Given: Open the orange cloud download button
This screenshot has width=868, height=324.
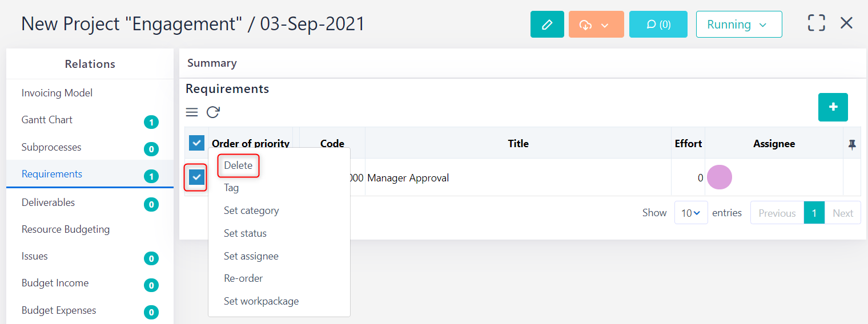Looking at the screenshot, I should click(x=596, y=25).
